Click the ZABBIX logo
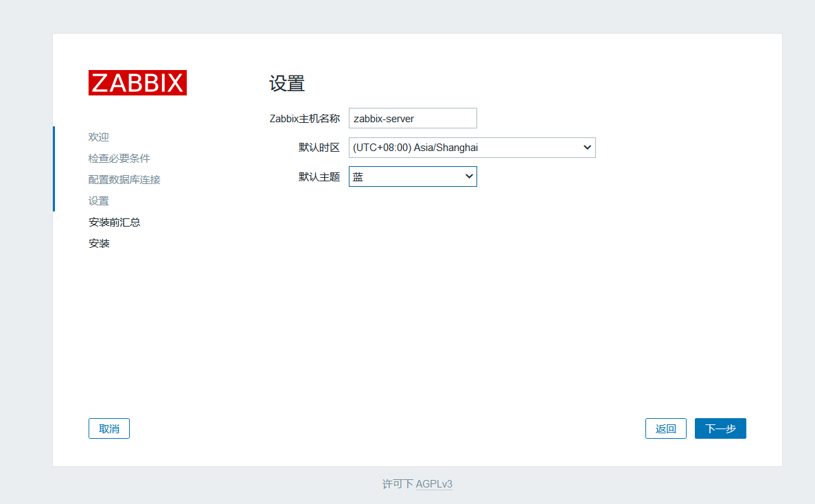This screenshot has height=504, width=815. [137, 82]
